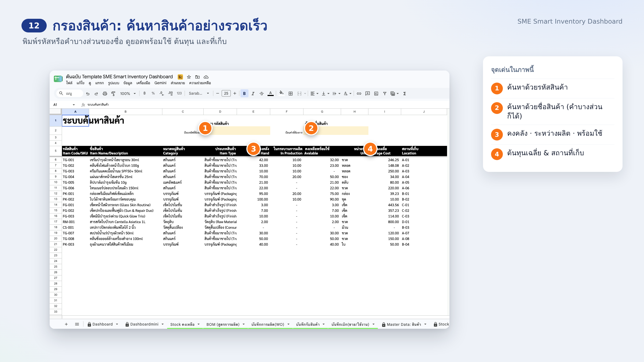Open the ไฟล์ menu
The image size is (644, 362).
click(69, 83)
